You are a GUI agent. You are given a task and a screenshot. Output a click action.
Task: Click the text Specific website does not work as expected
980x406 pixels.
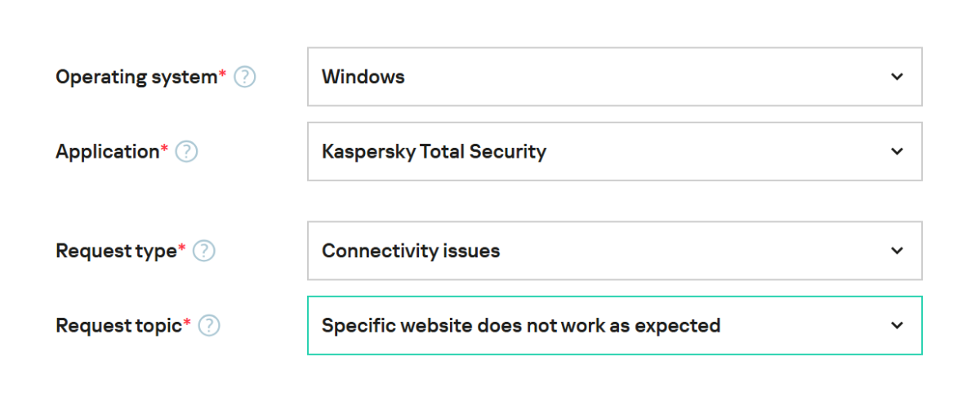point(521,326)
